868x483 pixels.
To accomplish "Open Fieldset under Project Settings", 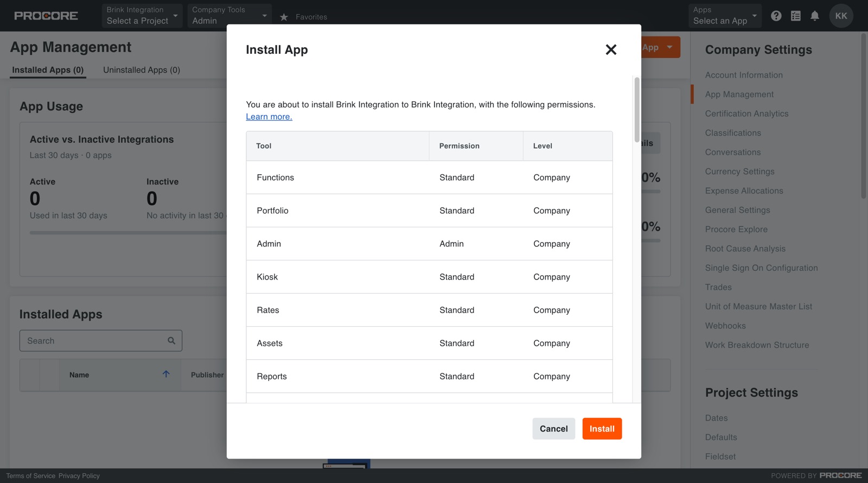I will pos(720,456).
